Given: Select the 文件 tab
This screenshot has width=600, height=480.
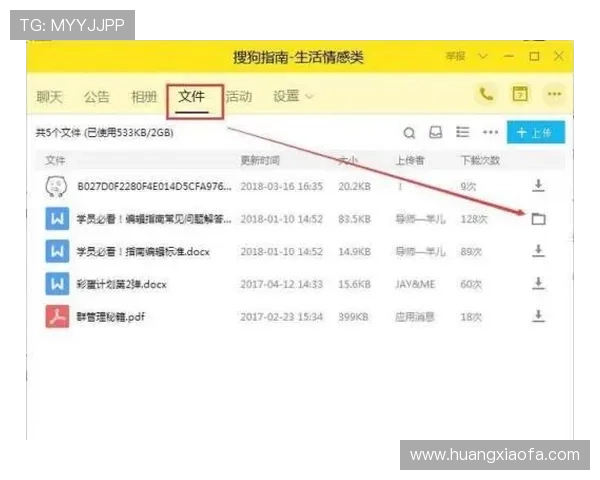Looking at the screenshot, I should tap(192, 96).
